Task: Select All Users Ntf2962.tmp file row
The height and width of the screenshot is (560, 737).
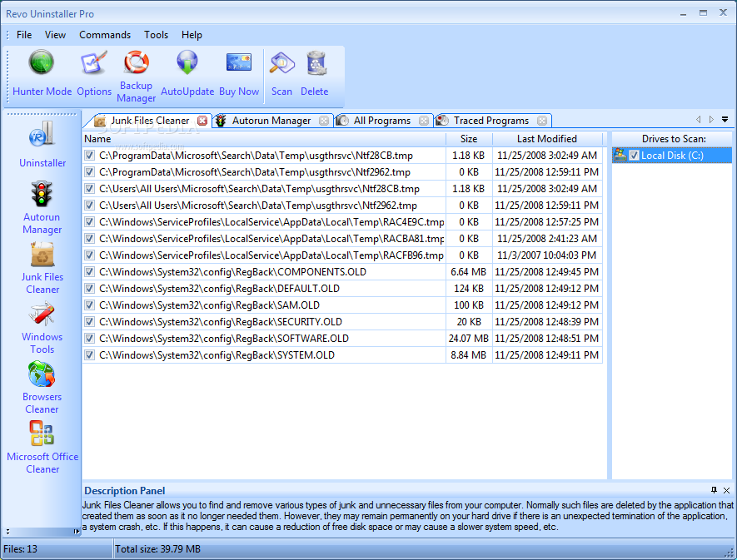Action: [x=342, y=206]
